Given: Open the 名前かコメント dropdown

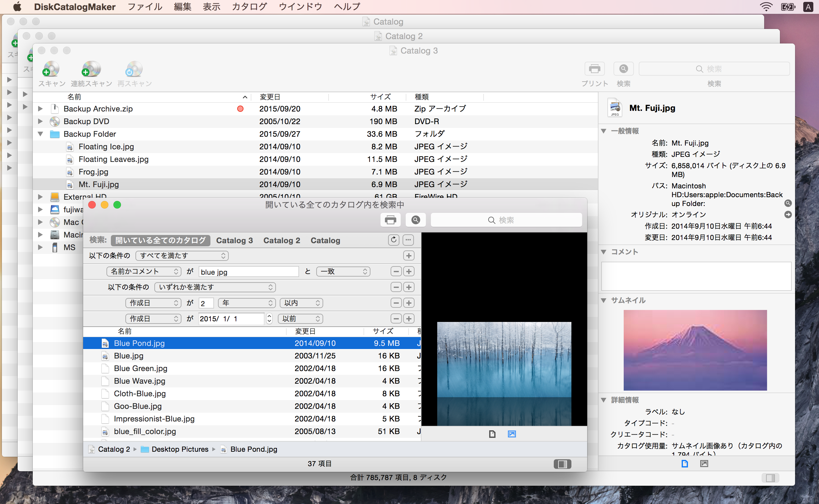Looking at the screenshot, I should (x=144, y=271).
